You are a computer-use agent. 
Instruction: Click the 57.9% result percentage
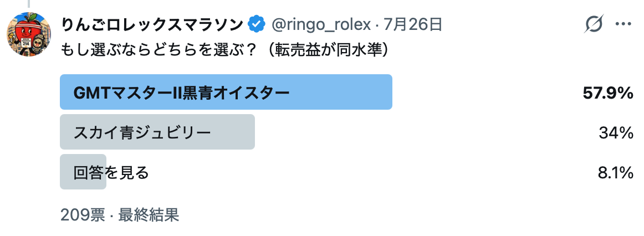point(608,93)
